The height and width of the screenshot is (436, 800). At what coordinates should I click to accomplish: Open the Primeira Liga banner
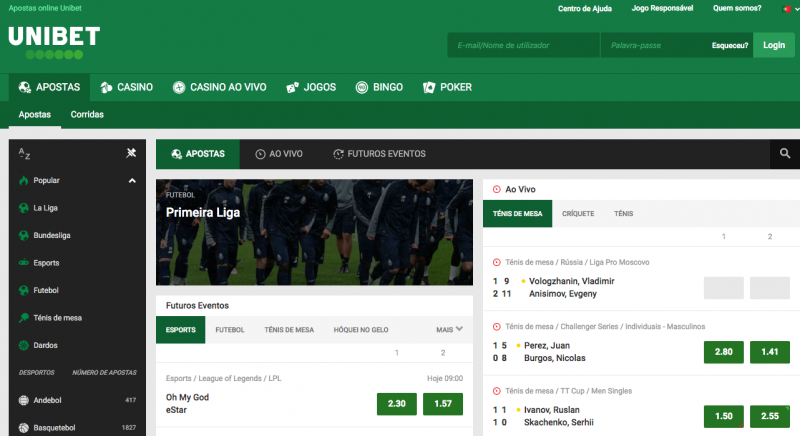314,232
